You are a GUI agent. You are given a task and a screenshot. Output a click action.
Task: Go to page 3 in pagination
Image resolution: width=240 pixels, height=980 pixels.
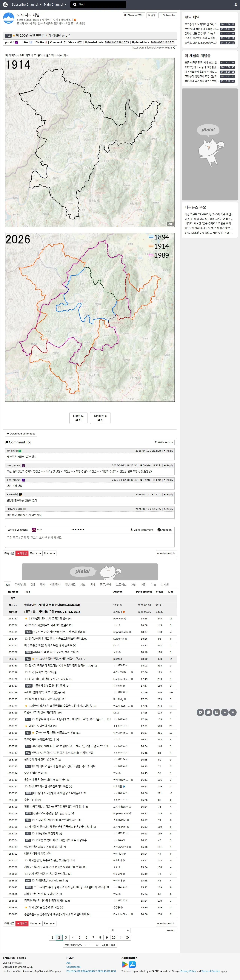point(66,937)
